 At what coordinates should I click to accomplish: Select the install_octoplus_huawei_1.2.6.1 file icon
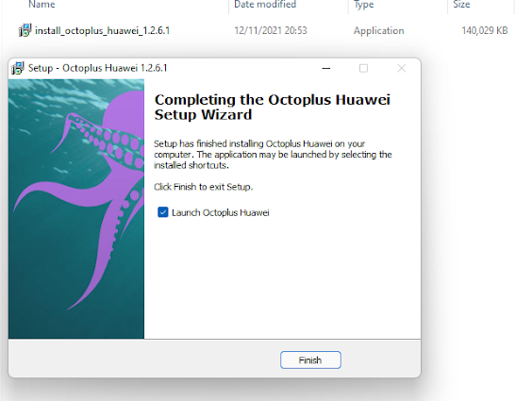25,30
